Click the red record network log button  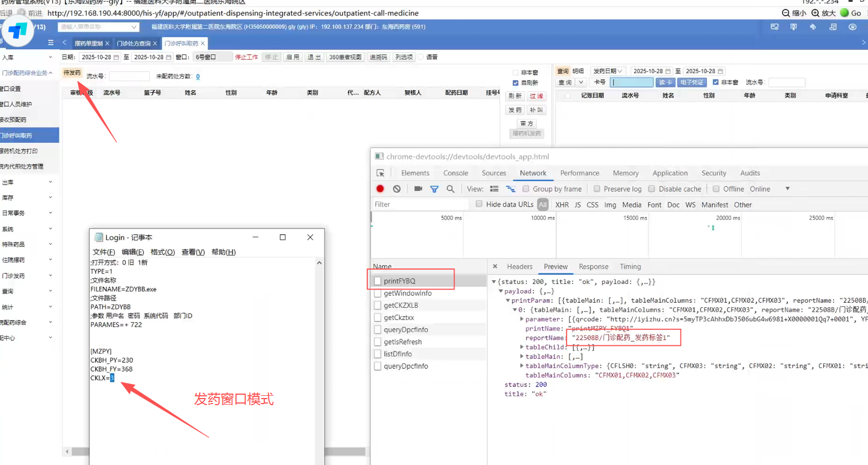(x=380, y=189)
